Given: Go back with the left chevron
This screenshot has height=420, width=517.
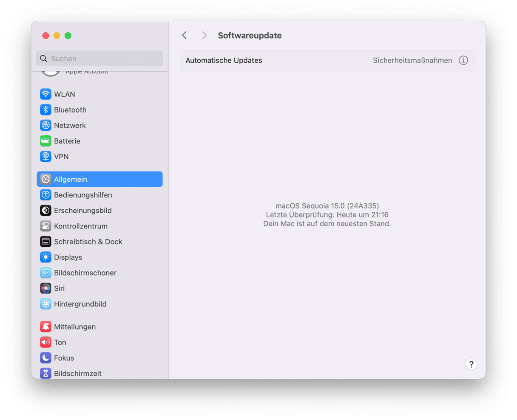Looking at the screenshot, I should (185, 36).
